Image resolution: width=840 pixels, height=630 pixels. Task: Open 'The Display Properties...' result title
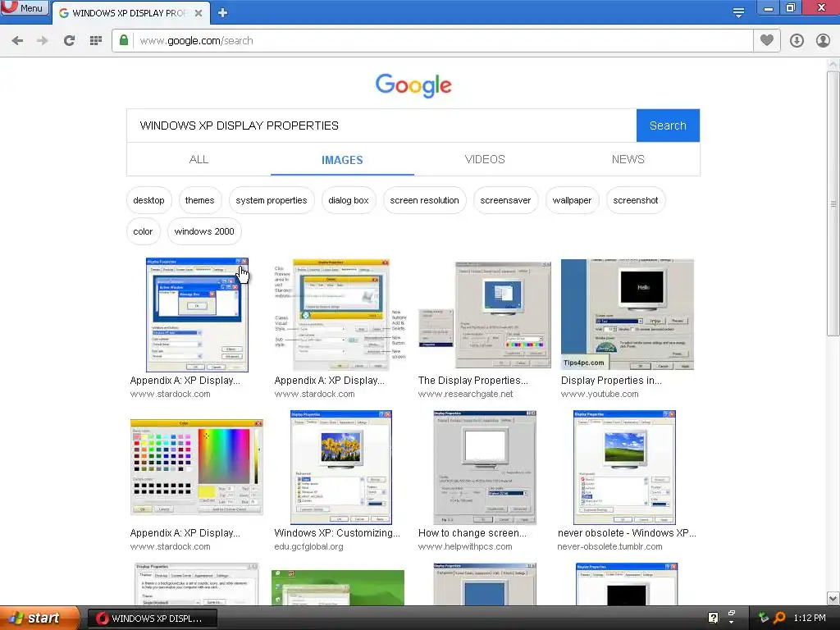(473, 381)
